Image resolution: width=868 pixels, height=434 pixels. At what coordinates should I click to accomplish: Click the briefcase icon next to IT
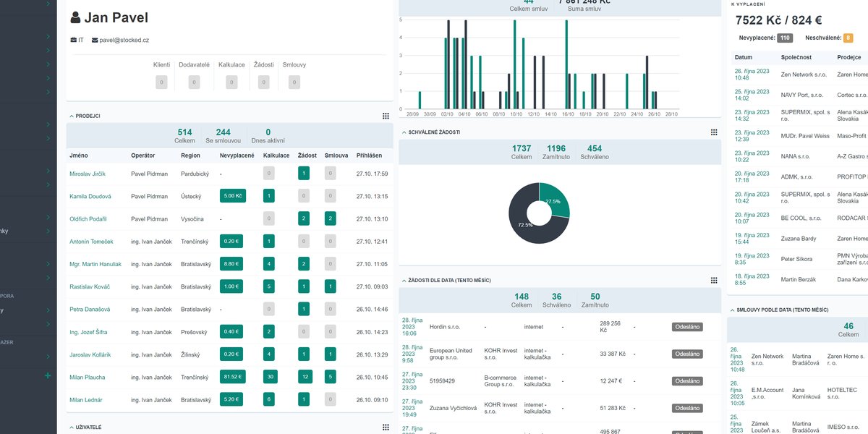[73, 41]
